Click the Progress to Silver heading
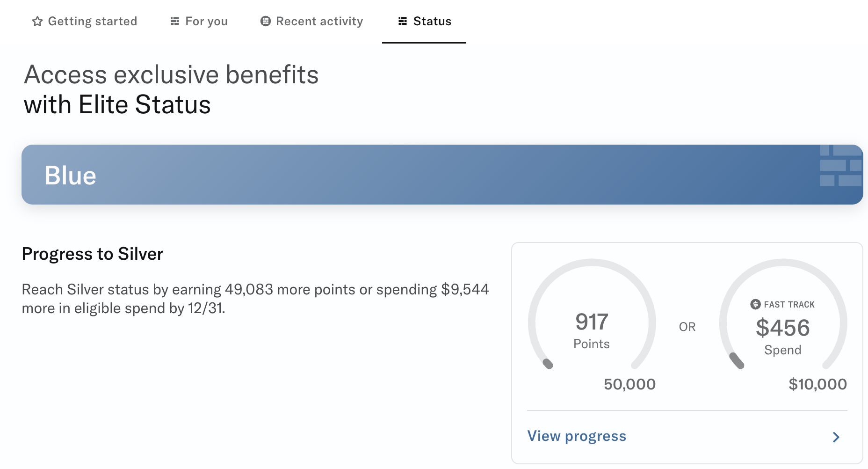 tap(92, 254)
